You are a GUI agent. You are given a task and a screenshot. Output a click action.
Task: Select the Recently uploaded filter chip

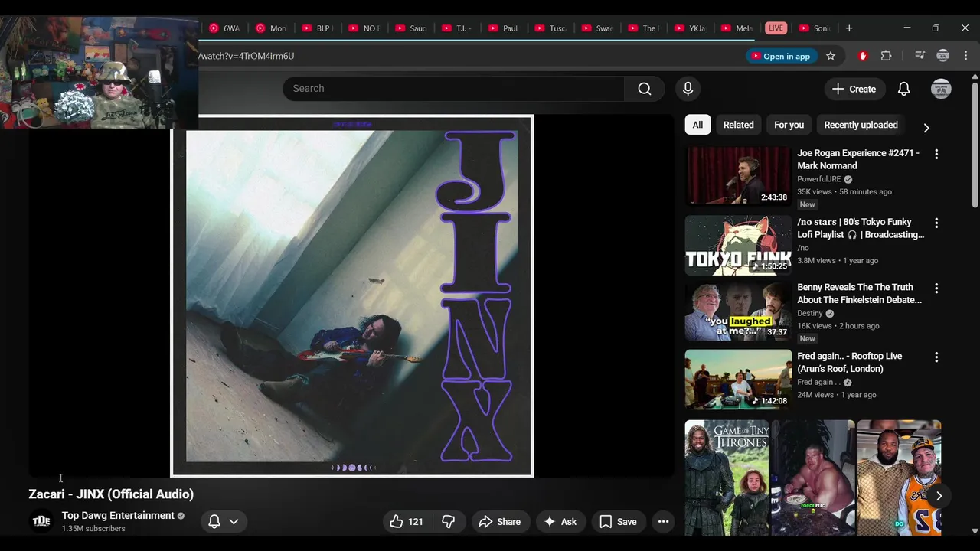click(x=861, y=125)
